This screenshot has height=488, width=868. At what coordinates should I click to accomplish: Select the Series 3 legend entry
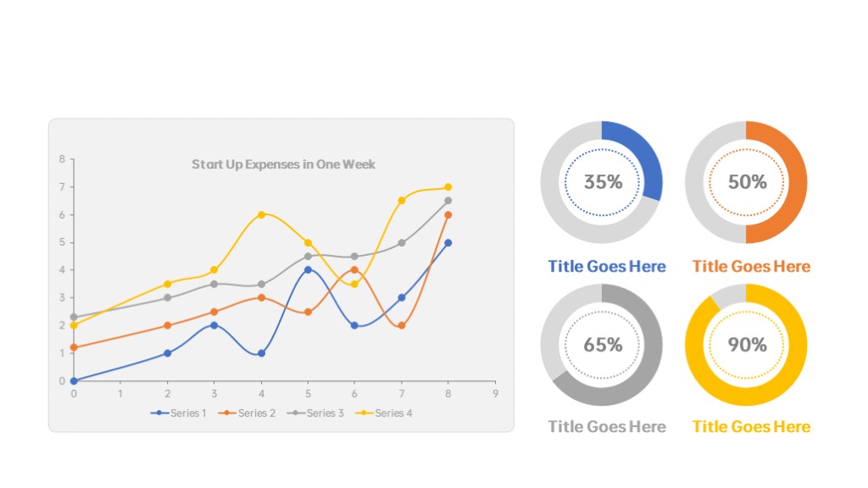(316, 413)
